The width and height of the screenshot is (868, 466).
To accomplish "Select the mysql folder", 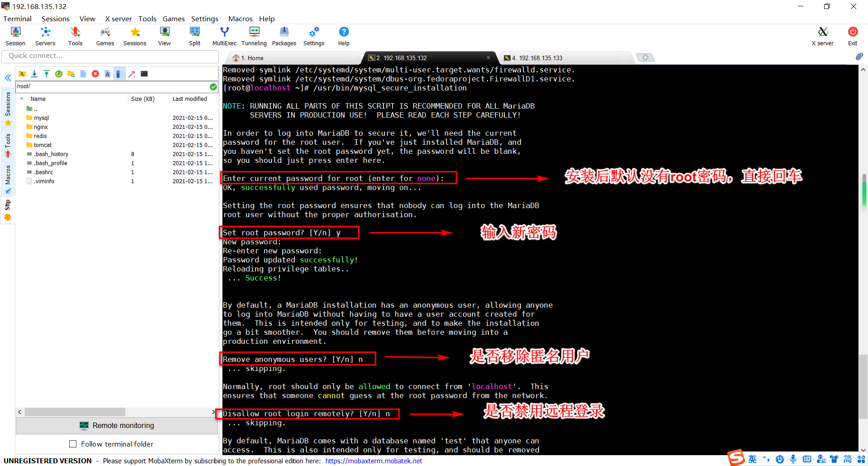I will click(41, 118).
